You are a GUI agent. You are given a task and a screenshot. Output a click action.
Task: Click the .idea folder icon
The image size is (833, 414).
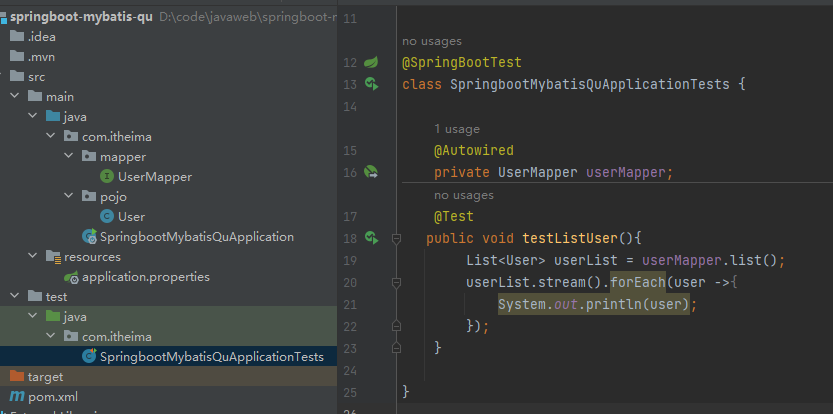17,37
